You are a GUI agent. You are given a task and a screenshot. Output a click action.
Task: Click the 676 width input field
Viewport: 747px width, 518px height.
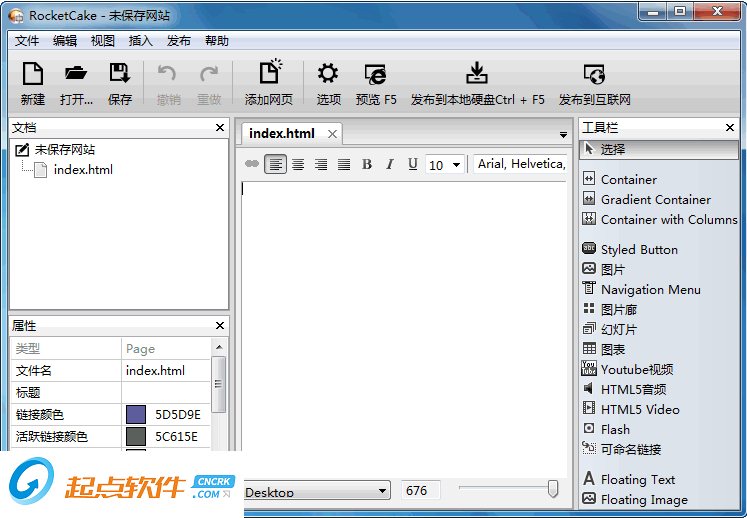pos(421,490)
